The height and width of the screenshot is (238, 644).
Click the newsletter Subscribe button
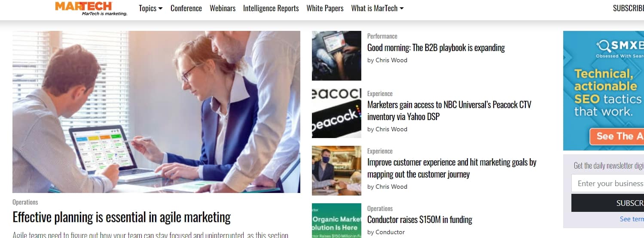[x=607, y=203]
